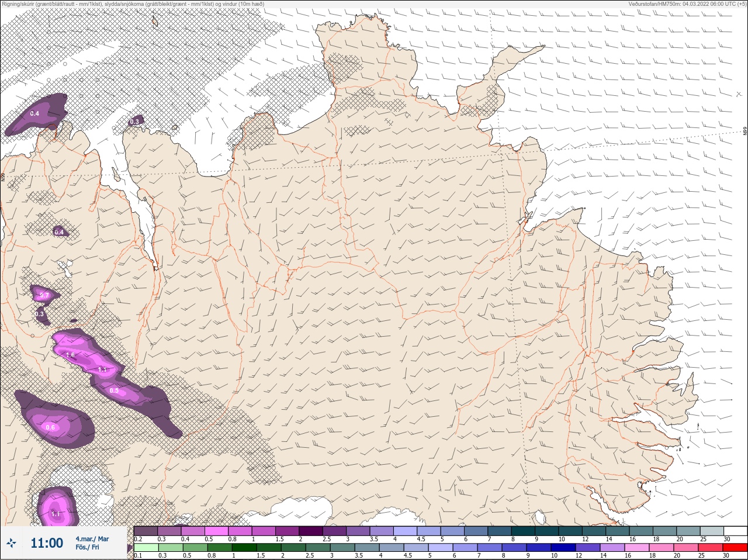
Task: Pick upper legend dark teal swatch between 8 and 9
Action: click(523, 531)
